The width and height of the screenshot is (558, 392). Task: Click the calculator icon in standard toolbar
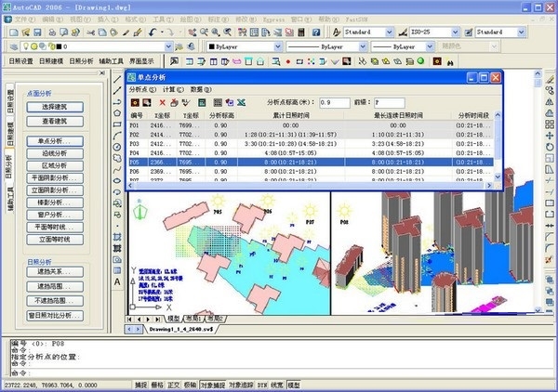point(301,33)
